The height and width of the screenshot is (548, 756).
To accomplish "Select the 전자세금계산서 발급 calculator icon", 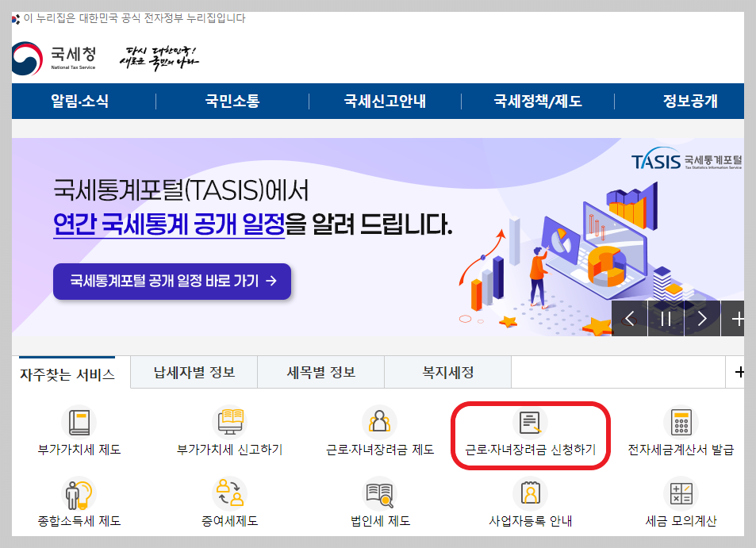I will (681, 422).
